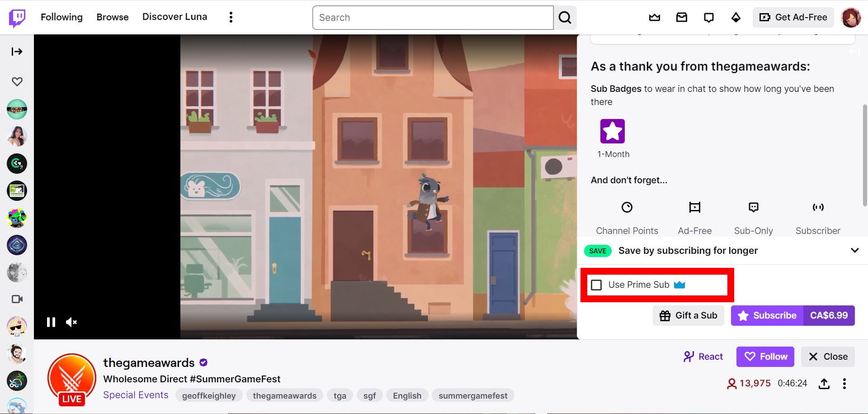Go to the Following page
The height and width of the screenshot is (414, 868).
61,17
